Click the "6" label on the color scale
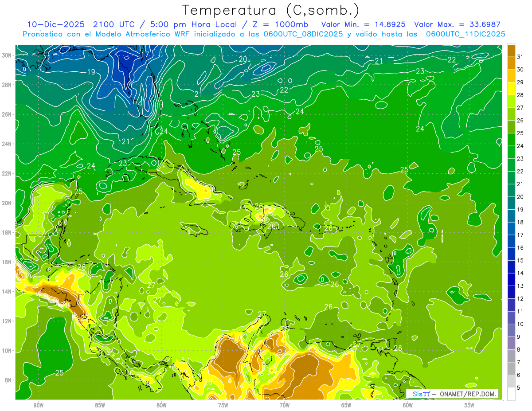Screen dimensions: 532x411 coord(519,375)
